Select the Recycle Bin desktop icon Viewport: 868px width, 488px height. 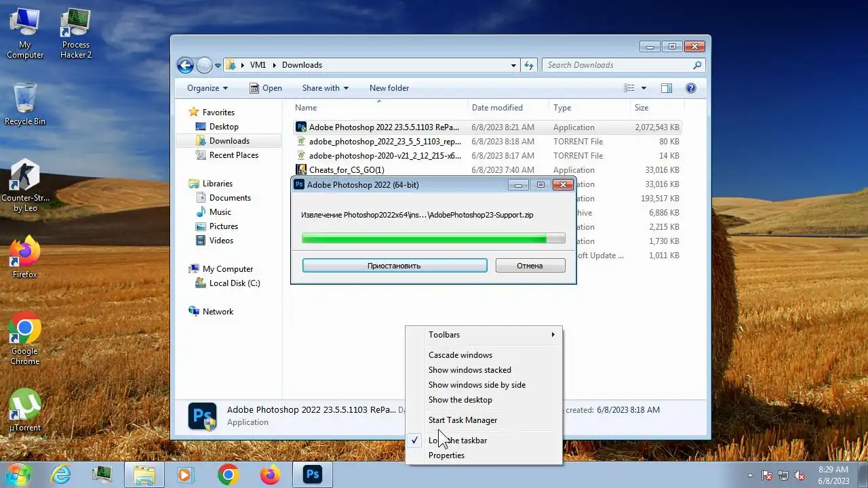pos(25,104)
